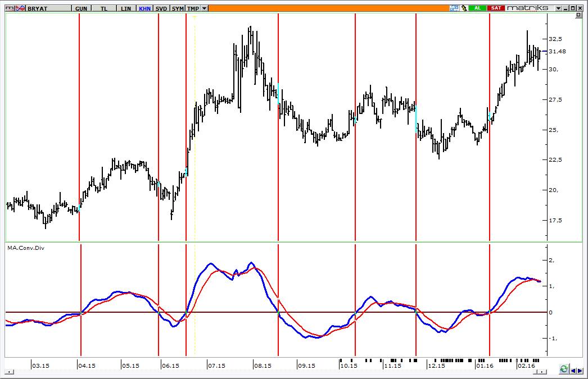Select the TL currency item
Viewport: 588px width, 379px height.
[x=104, y=8]
